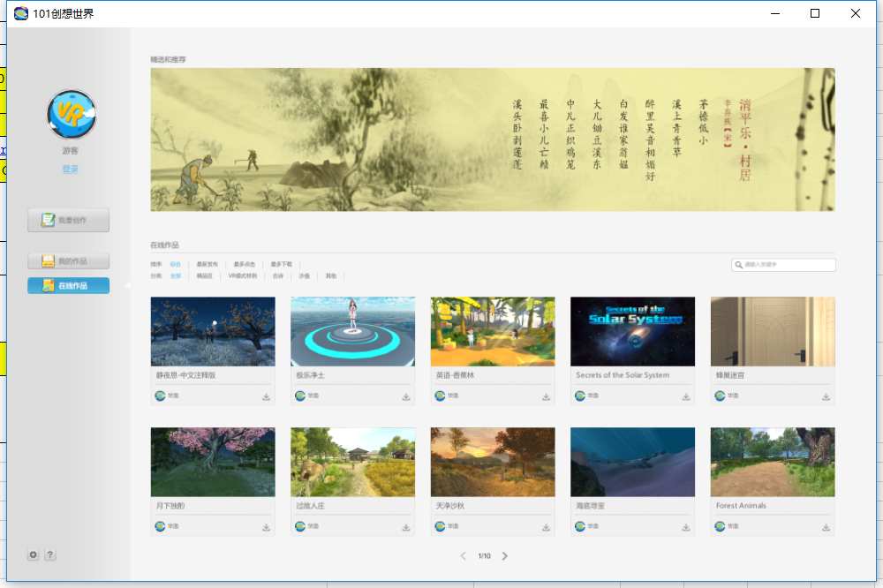This screenshot has height=588, width=883.
Task: Select 全部 to show all categories
Action: point(176,275)
